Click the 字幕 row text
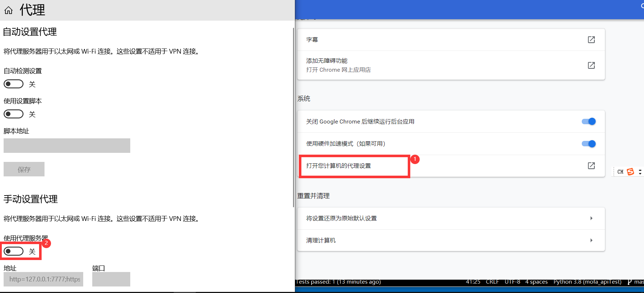Screen dimensions: 644x293 [312, 39]
